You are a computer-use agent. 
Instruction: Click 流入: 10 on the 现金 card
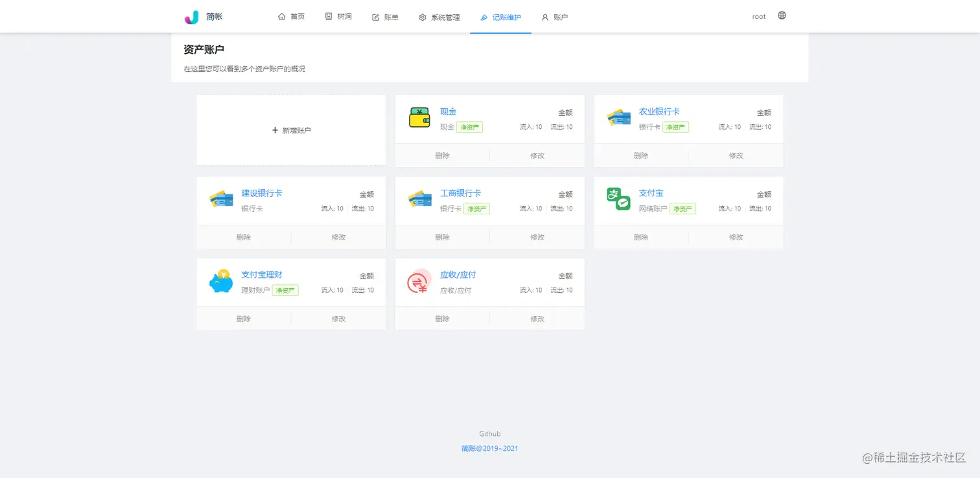point(531,127)
